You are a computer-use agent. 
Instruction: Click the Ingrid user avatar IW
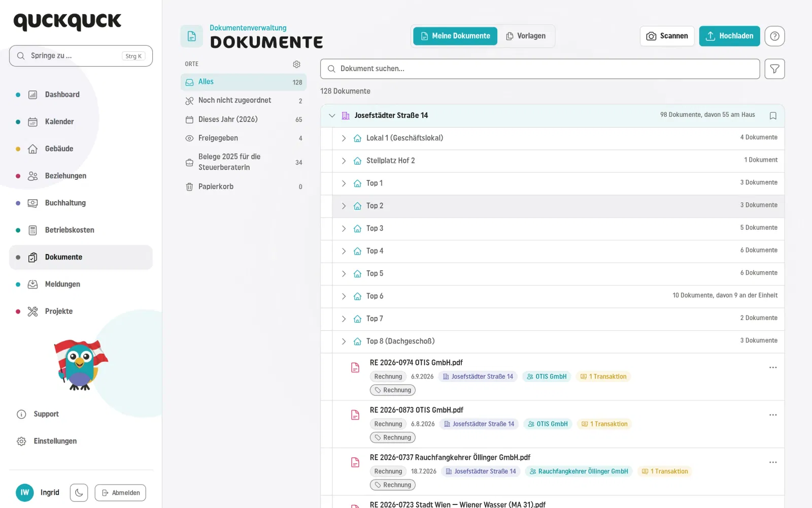pyautogui.click(x=25, y=492)
